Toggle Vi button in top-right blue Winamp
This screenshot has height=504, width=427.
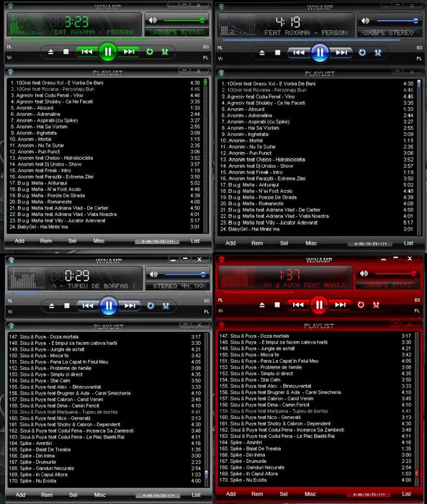(x=220, y=58)
